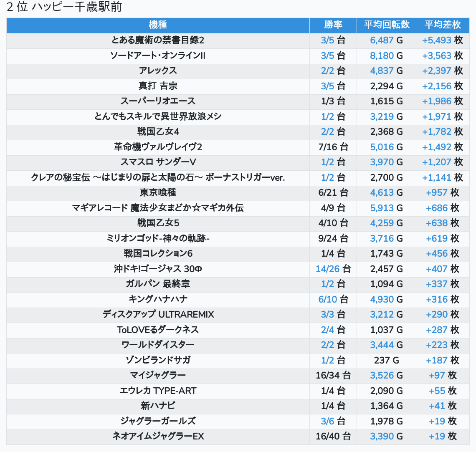The width and height of the screenshot is (476, 452).
Task: Sort by the 勝率 column header
Action: (x=333, y=25)
